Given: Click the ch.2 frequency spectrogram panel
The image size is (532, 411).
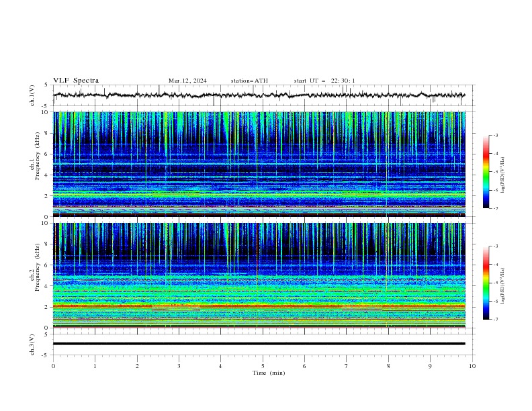Looking at the screenshot, I should point(259,275).
